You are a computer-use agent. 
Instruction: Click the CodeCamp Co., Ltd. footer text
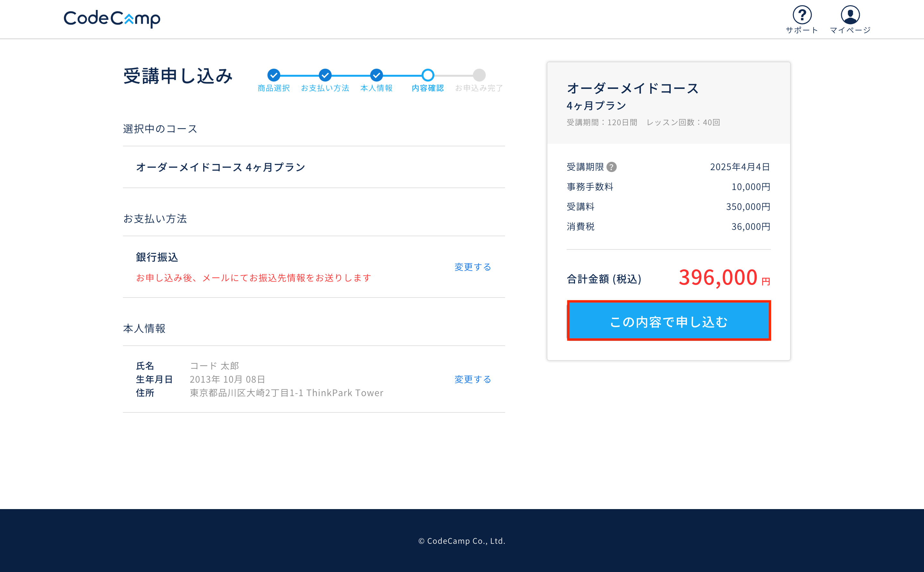462,541
